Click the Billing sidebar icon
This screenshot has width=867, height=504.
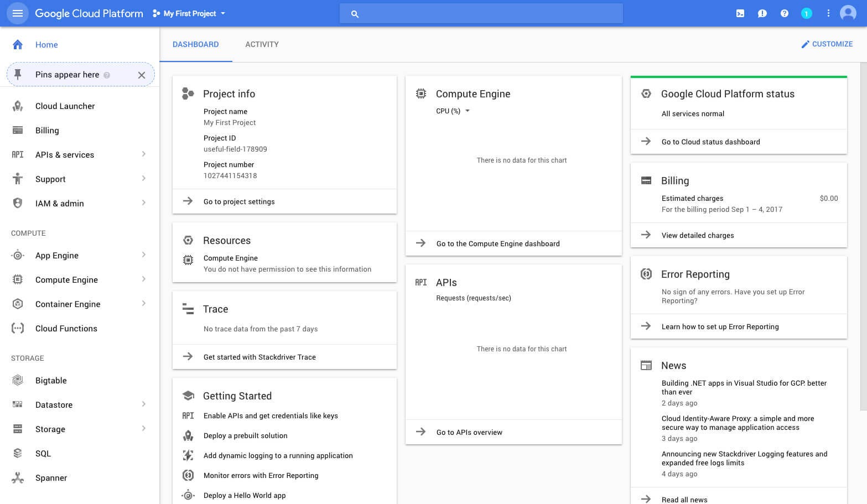[18, 130]
